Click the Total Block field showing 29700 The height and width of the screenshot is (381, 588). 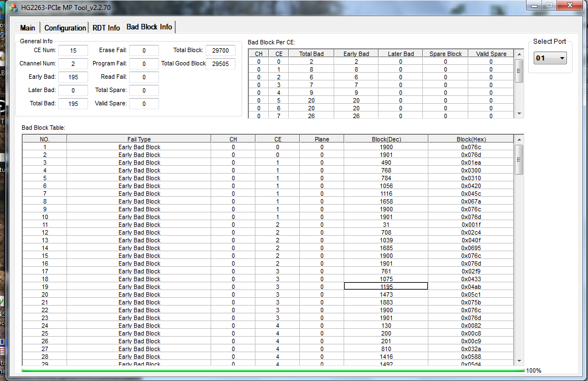point(221,50)
